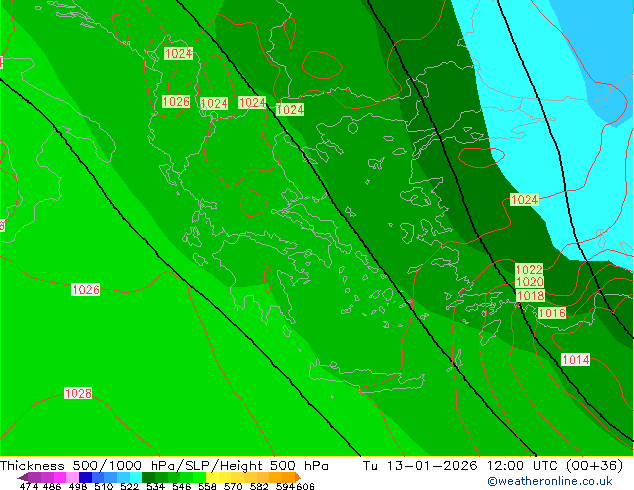This screenshot has width=634, height=490.
Task: Click the 522 legend value
Action: coord(129,486)
